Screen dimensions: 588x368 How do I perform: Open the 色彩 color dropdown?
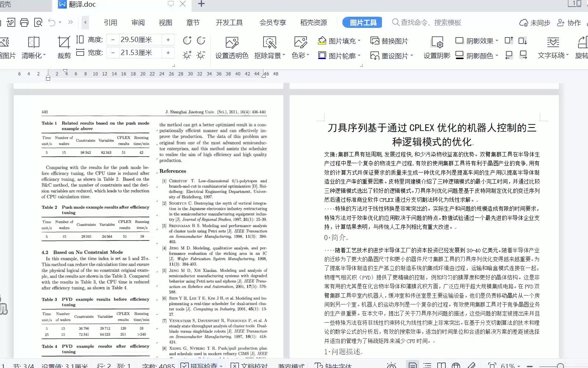(x=308, y=55)
